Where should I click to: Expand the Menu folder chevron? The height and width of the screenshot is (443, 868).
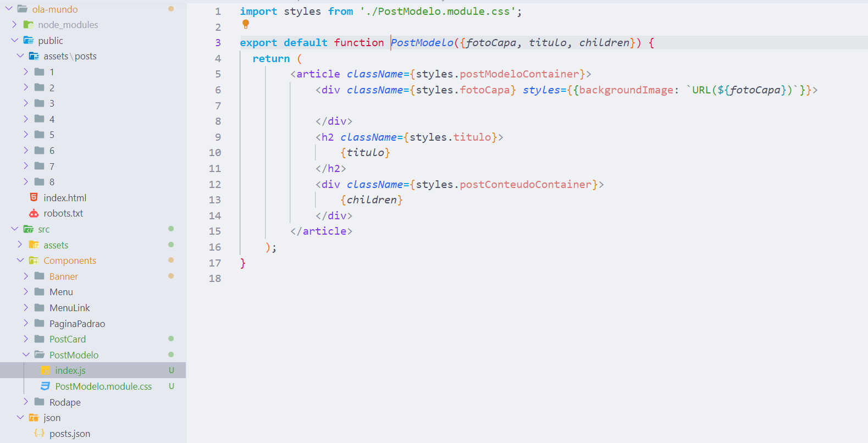coord(26,292)
